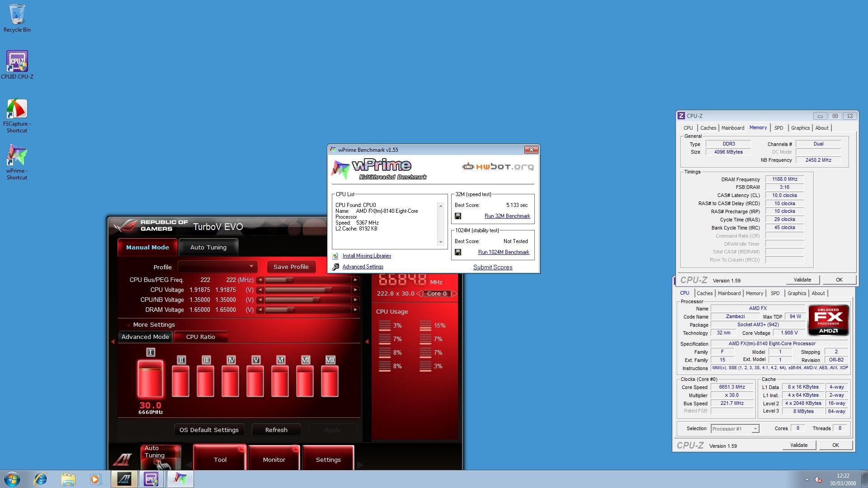The image size is (868, 488).
Task: Show hidden system tray icons
Action: pos(807,479)
